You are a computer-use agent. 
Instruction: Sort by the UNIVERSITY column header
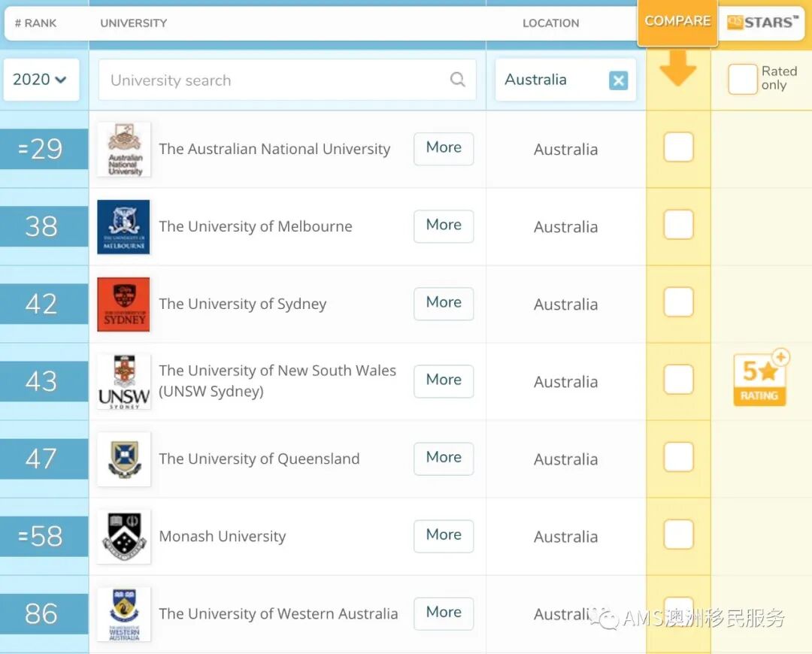(134, 23)
